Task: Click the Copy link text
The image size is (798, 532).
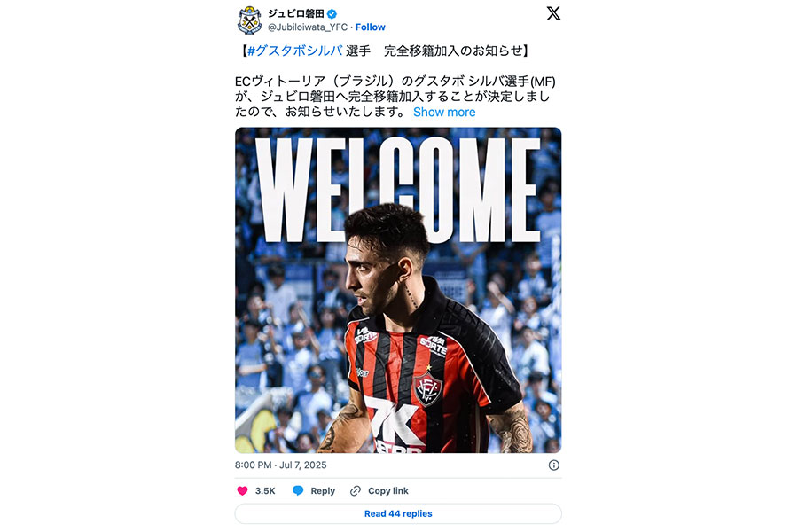Action: coord(387,490)
